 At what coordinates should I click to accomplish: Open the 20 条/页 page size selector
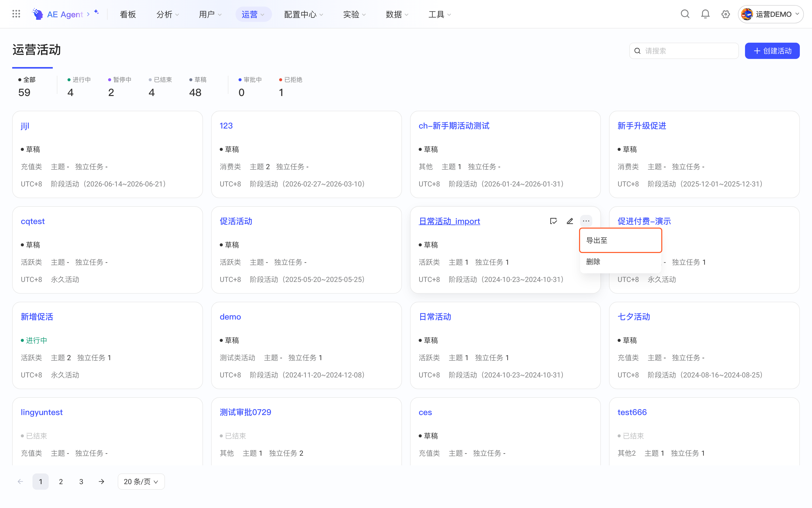(141, 482)
